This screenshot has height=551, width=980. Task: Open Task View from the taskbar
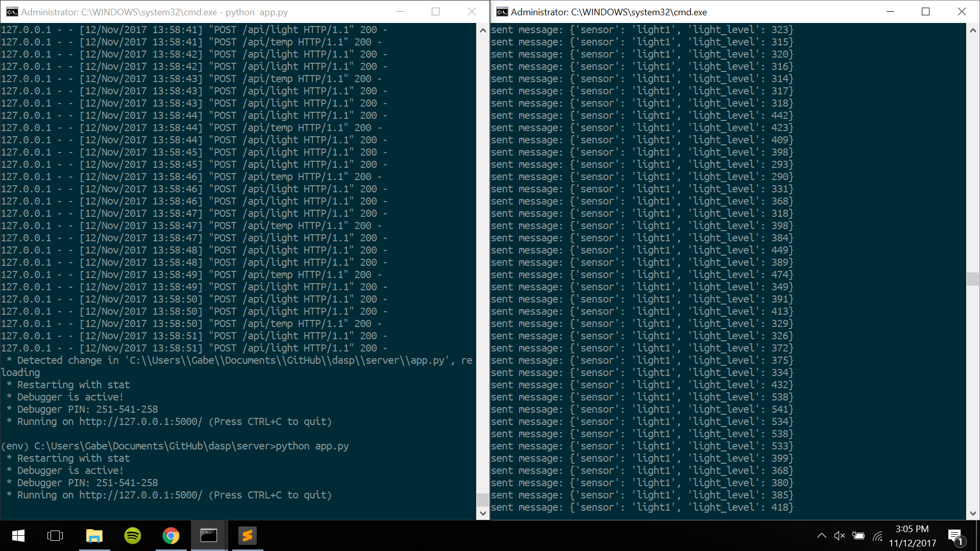[55, 536]
